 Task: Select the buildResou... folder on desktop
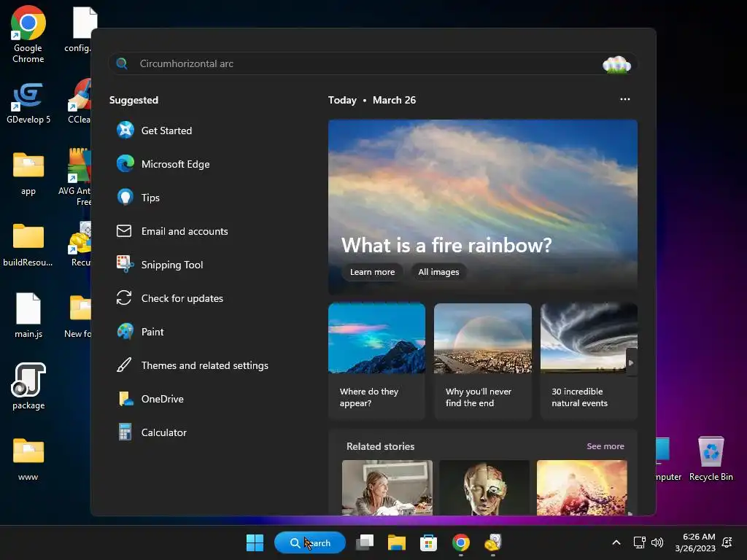pyautogui.click(x=28, y=245)
